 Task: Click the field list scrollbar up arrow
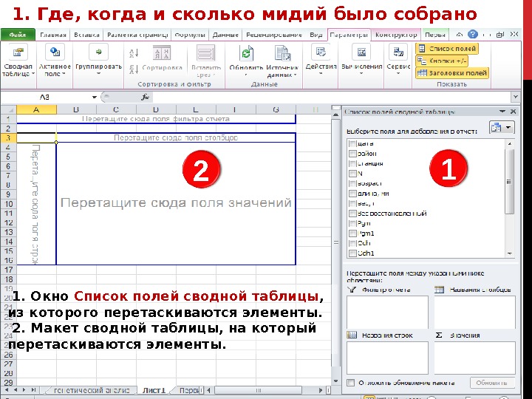(509, 144)
